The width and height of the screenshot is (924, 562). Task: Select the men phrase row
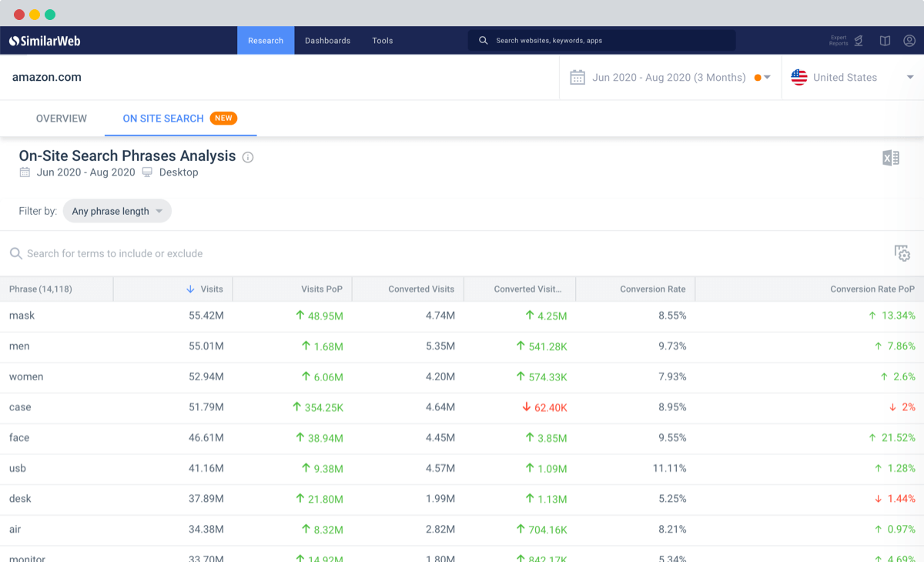pos(462,346)
